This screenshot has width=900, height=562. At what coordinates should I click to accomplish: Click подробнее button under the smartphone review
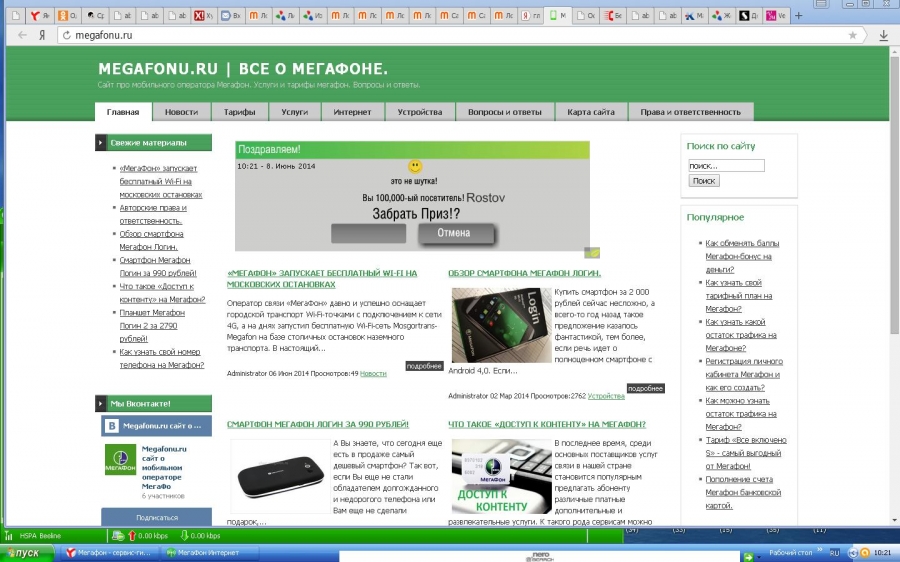[645, 389]
